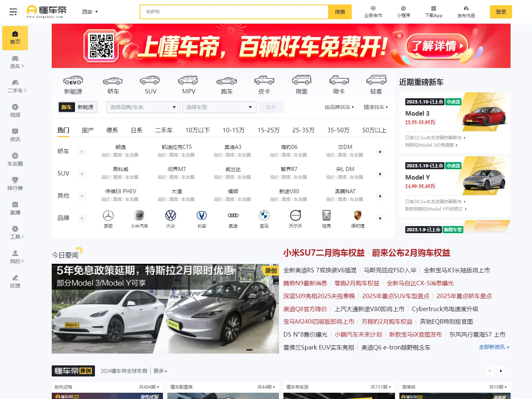The image size is (532, 399).
Task: Open 大众 brand logo
Action: (x=171, y=219)
